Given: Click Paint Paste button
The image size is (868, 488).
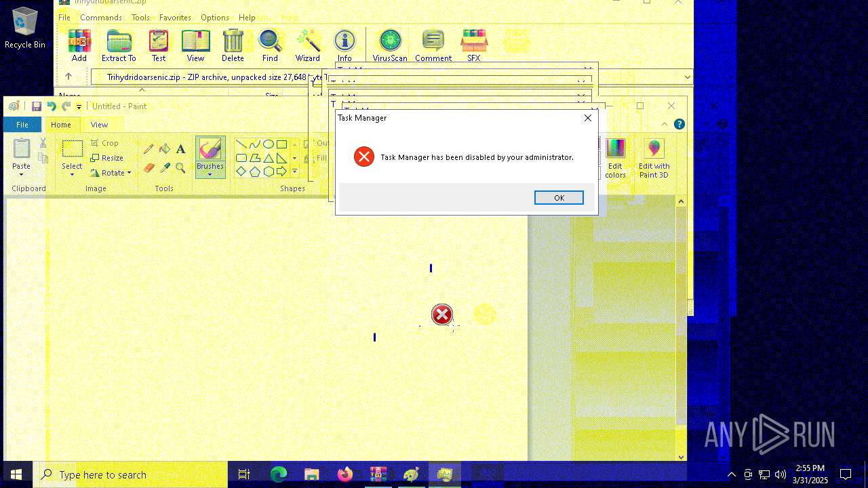Looking at the screenshot, I should point(21,152).
